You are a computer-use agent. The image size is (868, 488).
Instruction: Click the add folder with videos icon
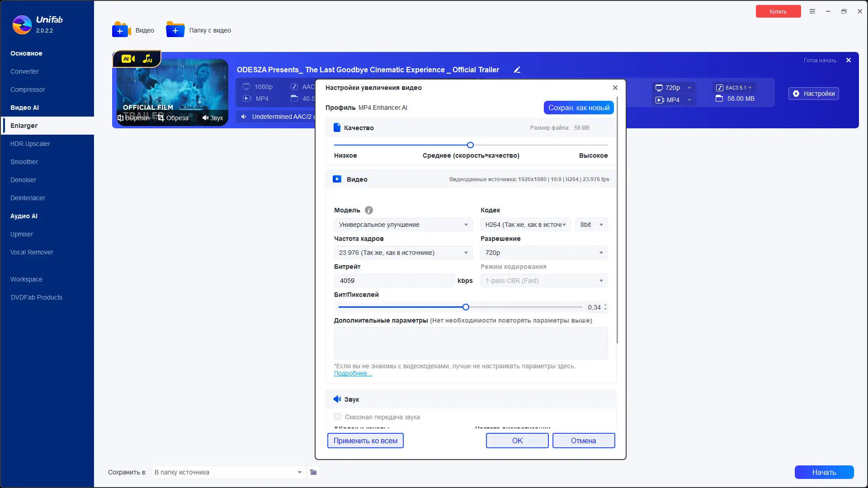pyautogui.click(x=175, y=30)
